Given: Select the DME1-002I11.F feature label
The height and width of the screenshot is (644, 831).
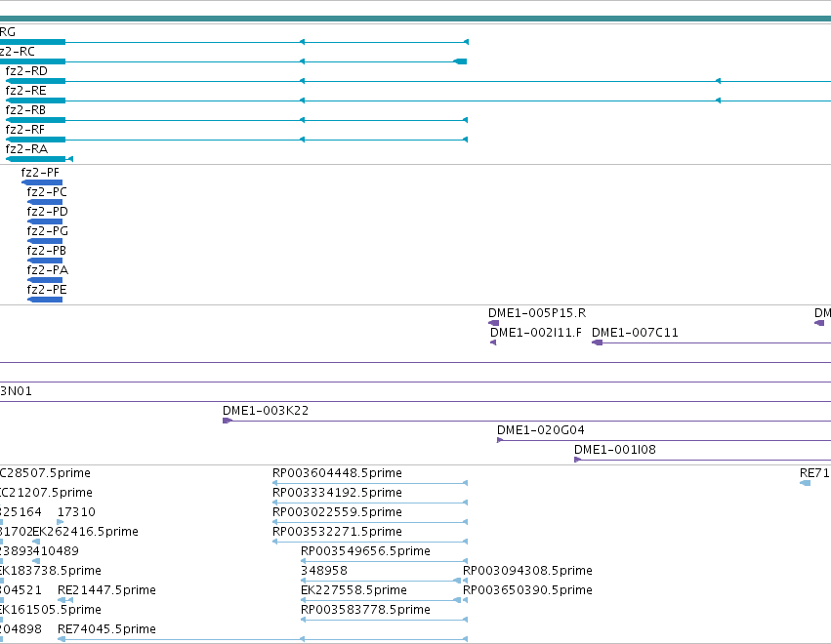Looking at the screenshot, I should [535, 333].
